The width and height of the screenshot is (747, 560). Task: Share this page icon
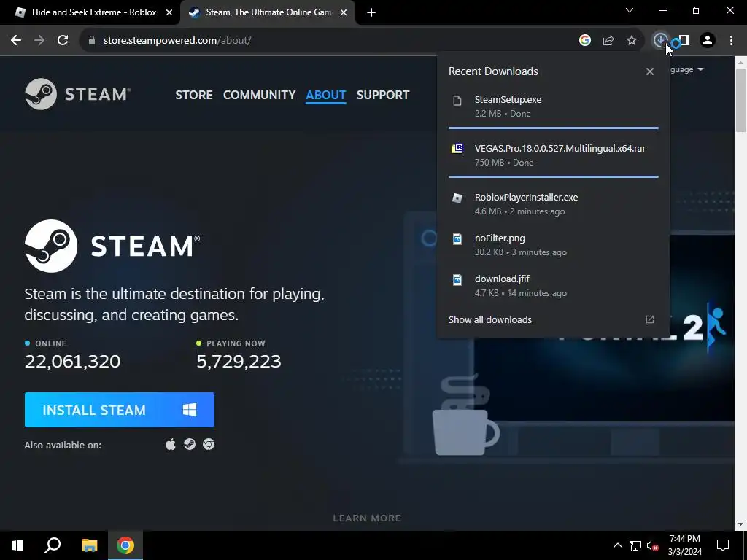608,41
